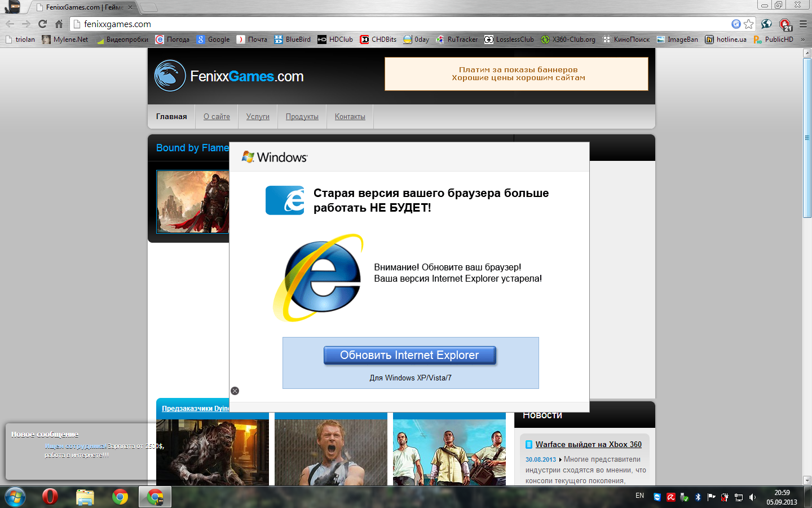The height and width of the screenshot is (508, 812).
Task: Click the Платим за показы баннеров banner
Action: click(517, 74)
